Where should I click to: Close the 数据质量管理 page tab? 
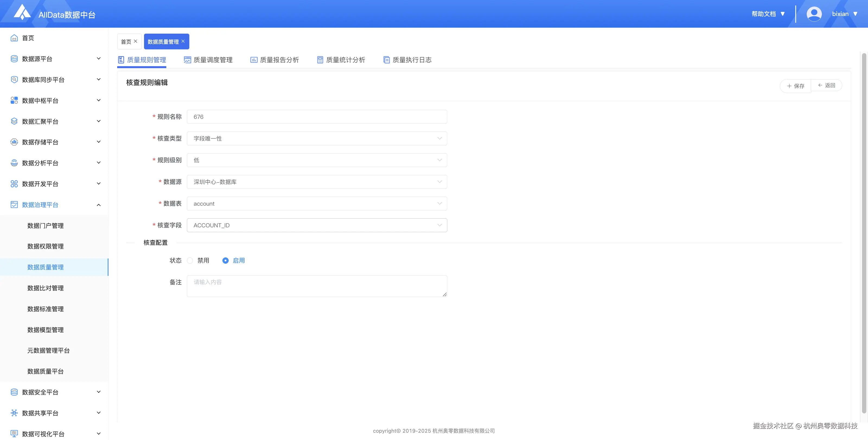click(183, 41)
